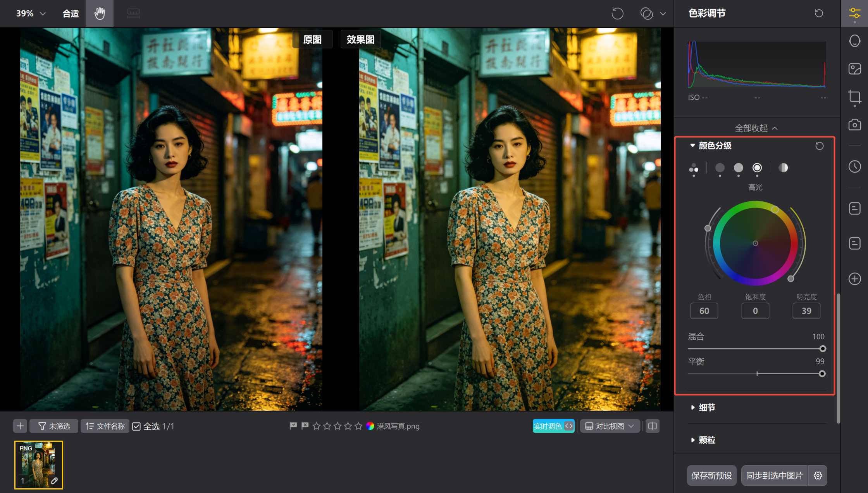868x493 pixels.
Task: Open the crop tool in right sidebar
Action: 854,97
